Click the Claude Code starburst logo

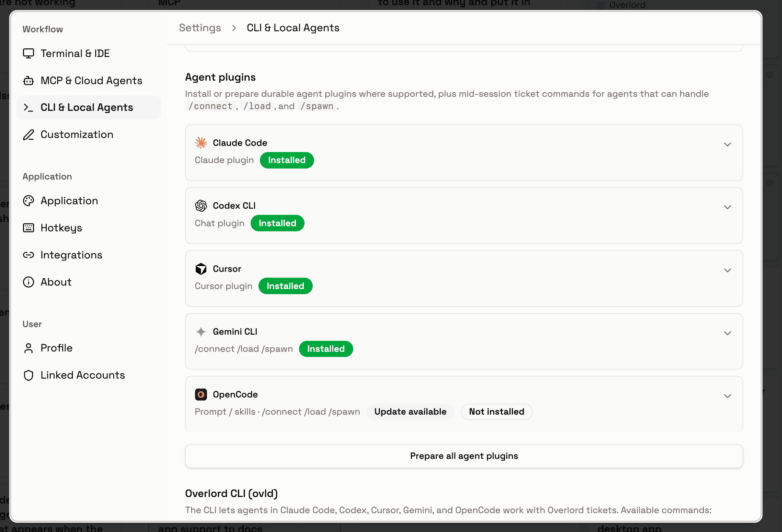pyautogui.click(x=201, y=143)
